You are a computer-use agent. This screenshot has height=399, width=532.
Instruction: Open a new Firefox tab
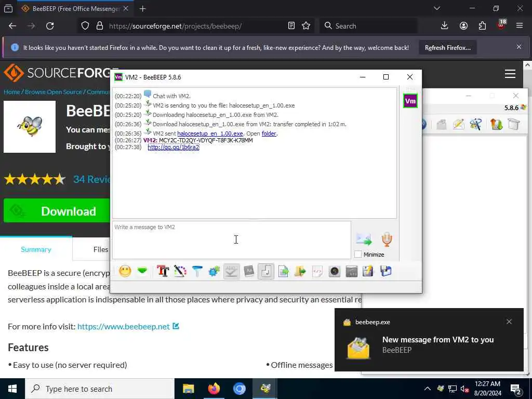pos(142,9)
